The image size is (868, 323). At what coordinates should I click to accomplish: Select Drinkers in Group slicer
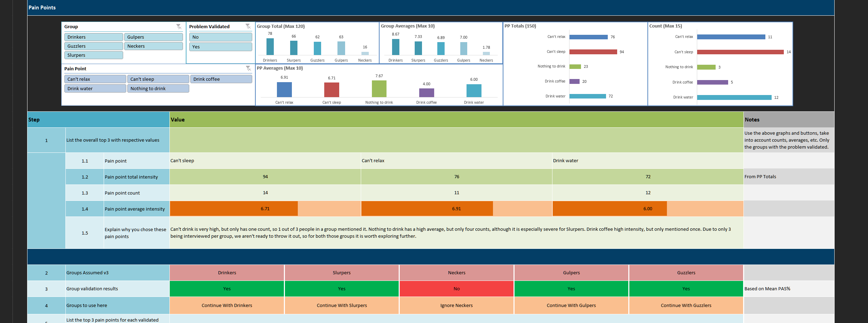[x=94, y=37]
